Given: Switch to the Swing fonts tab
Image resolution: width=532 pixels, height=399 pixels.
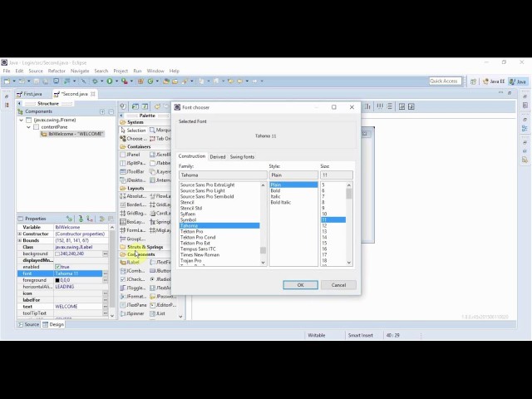Looking at the screenshot, I should tap(242, 157).
